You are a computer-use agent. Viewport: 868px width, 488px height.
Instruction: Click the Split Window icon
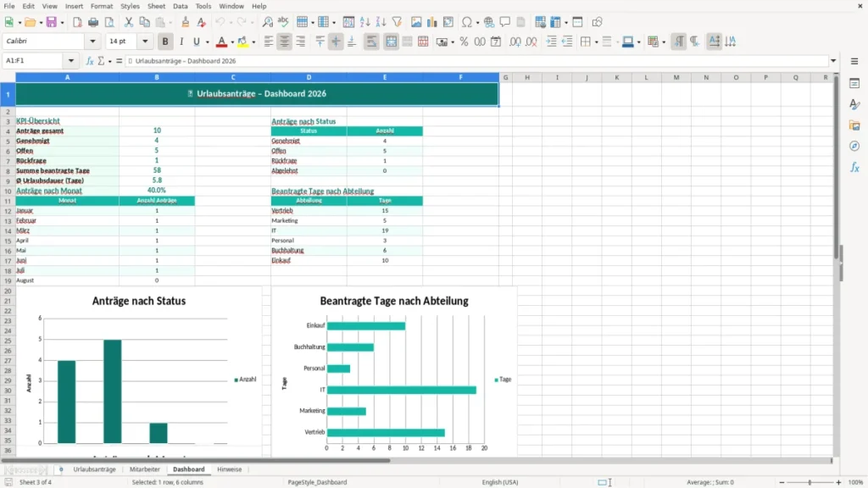pos(577,22)
